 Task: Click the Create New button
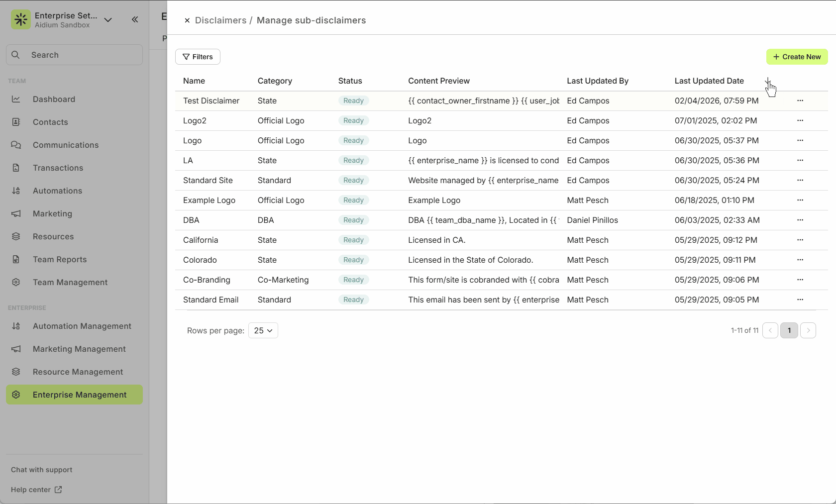click(x=797, y=57)
